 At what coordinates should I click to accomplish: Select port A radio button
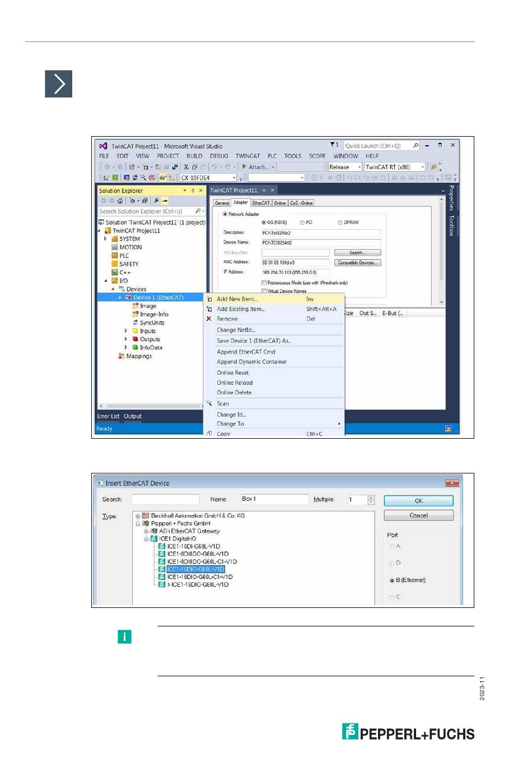click(x=392, y=546)
